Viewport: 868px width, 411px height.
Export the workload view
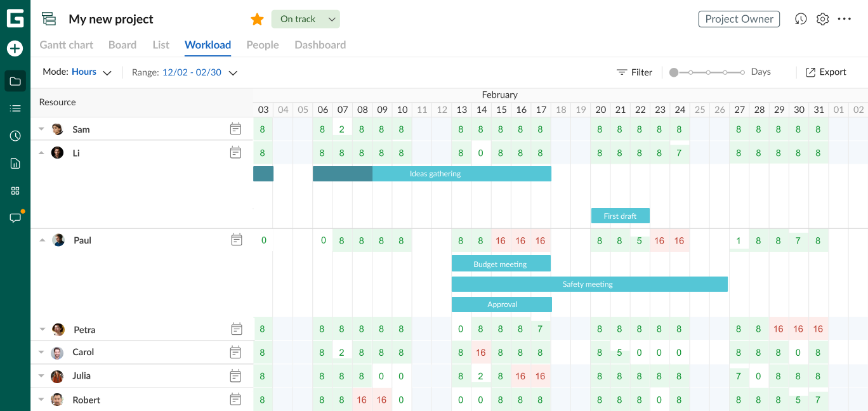(825, 72)
